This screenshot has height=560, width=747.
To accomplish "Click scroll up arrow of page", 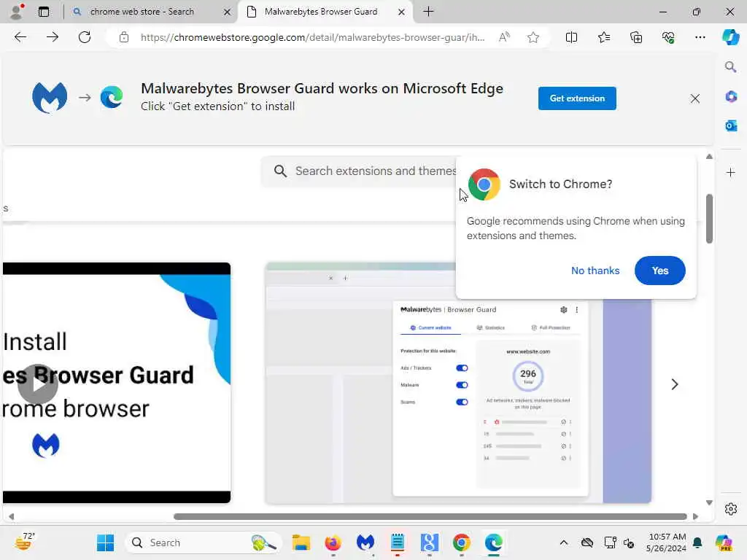I will (709, 156).
